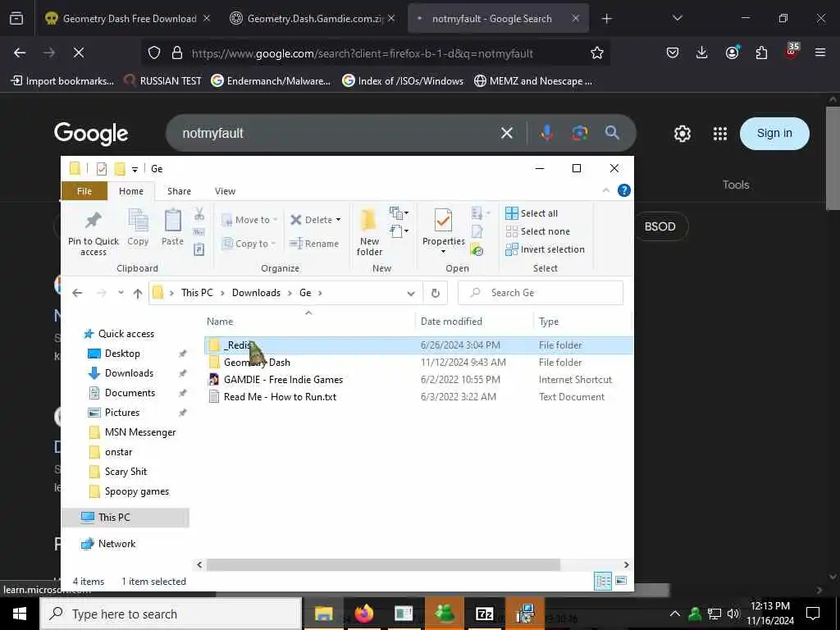
Task: Open the Easy access dropdown
Action: [x=399, y=231]
